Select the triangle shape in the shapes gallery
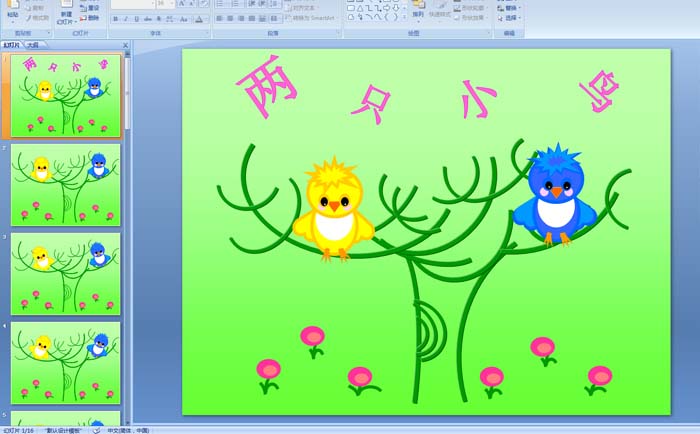Image resolution: width=700 pixels, height=434 pixels. (x=360, y=8)
